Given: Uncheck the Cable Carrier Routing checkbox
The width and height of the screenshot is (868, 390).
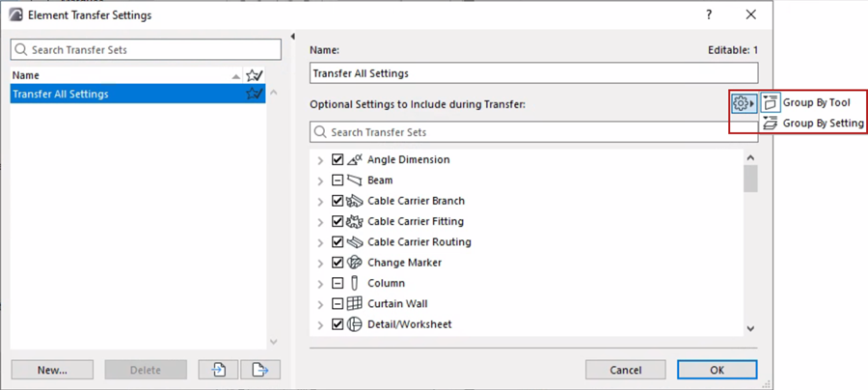Looking at the screenshot, I should point(338,242).
